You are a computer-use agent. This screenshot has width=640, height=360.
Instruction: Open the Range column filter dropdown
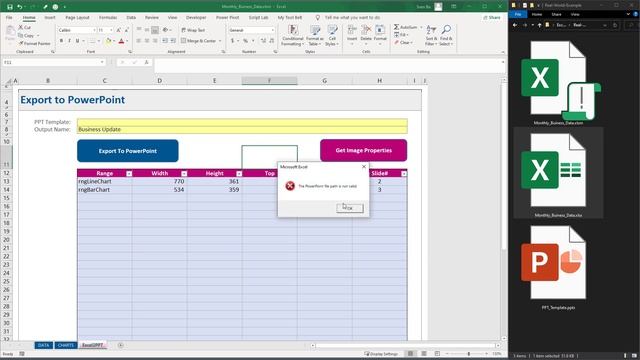point(129,173)
